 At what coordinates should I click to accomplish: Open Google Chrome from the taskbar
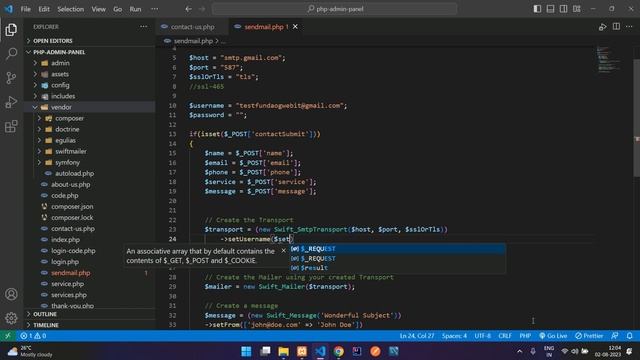point(338,351)
